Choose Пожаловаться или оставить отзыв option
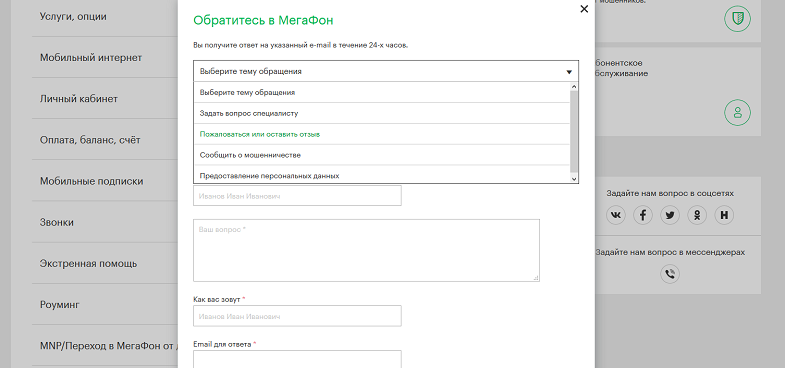 [382, 134]
